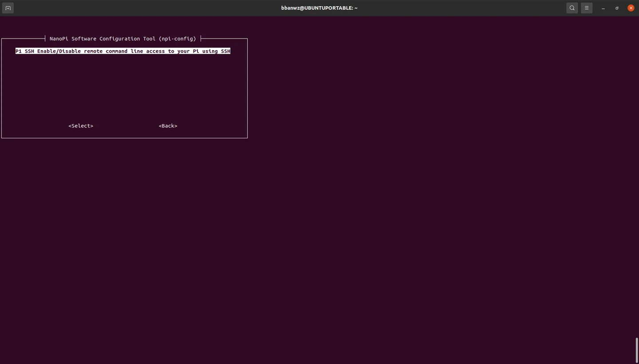Minimize the terminal window
Viewport: 639px width, 364px height.
tap(603, 8)
